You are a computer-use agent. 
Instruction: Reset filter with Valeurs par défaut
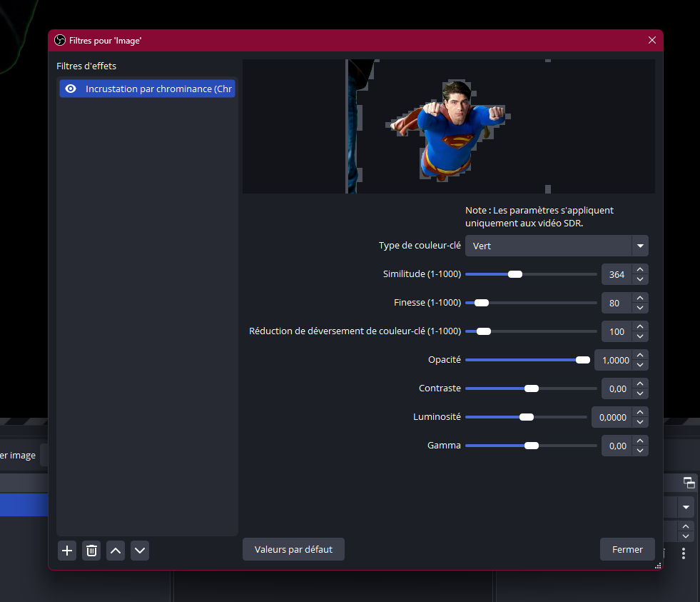(x=293, y=549)
